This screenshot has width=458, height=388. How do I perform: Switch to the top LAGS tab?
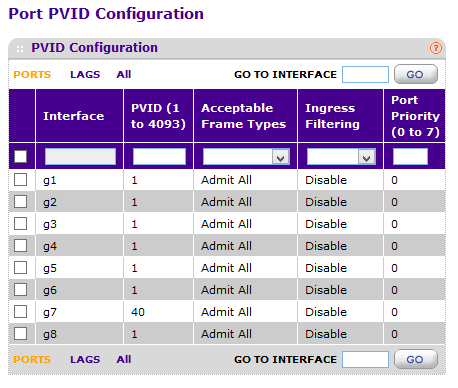click(85, 74)
